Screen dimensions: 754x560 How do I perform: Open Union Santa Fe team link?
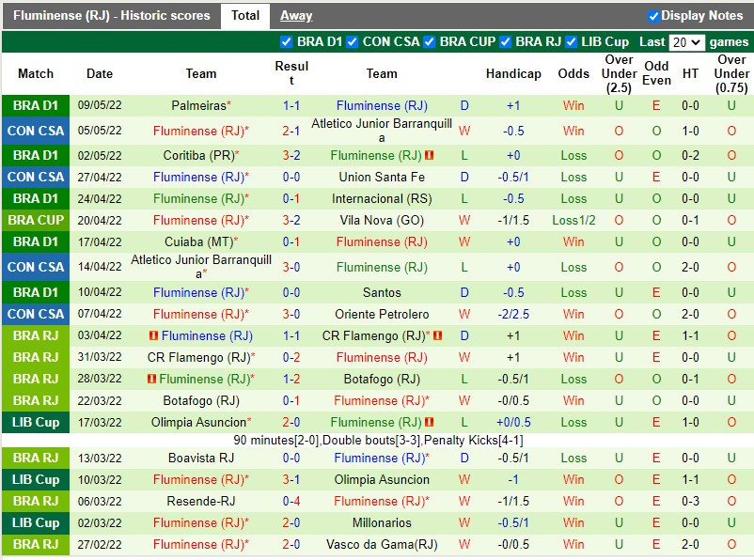(382, 177)
